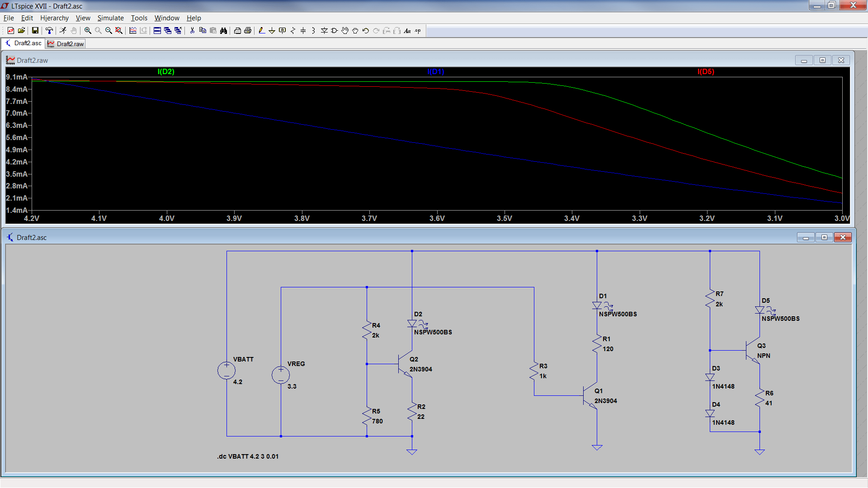Select the Resistor placement tool

point(293,31)
